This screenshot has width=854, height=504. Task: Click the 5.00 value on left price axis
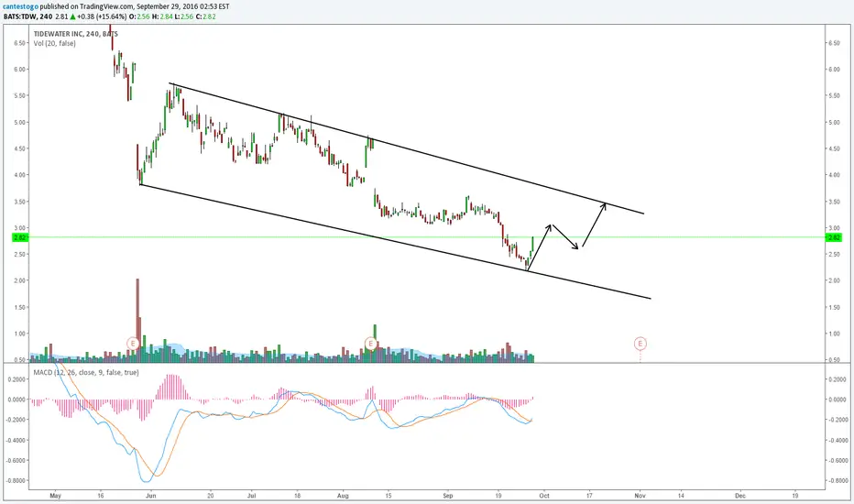coord(19,123)
